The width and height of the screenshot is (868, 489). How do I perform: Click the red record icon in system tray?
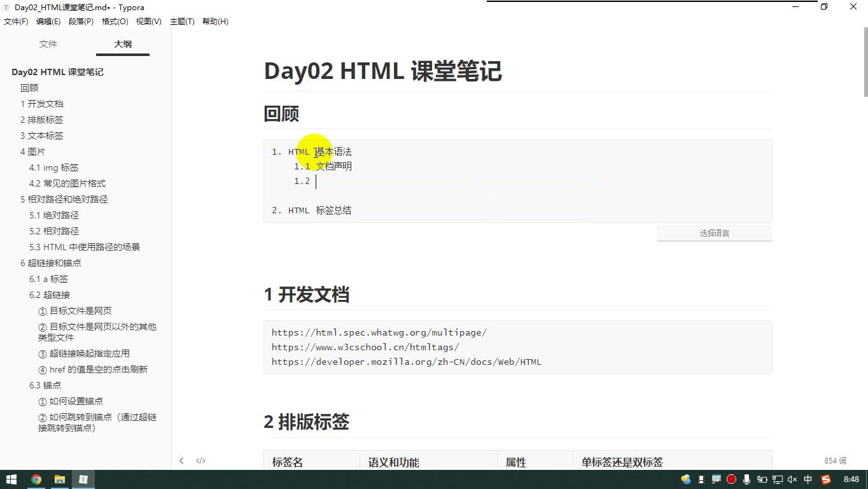coord(731,479)
